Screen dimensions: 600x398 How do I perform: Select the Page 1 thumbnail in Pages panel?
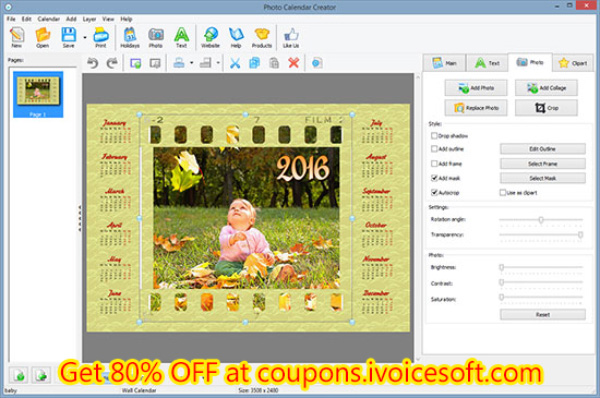(x=38, y=95)
